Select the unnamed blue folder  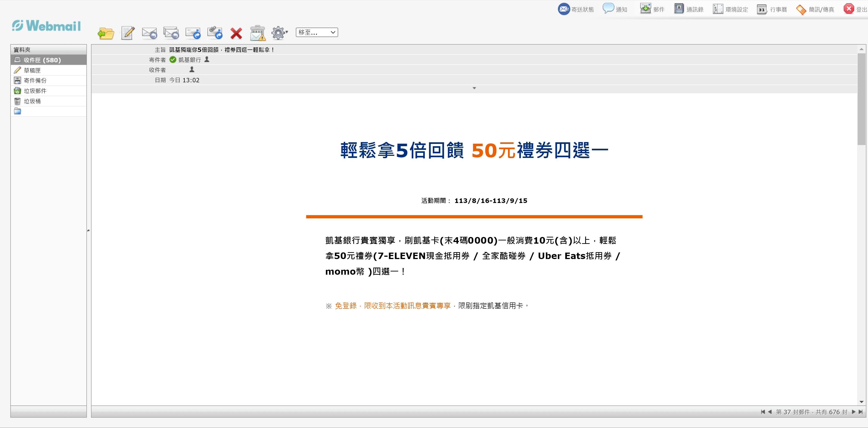click(x=49, y=111)
